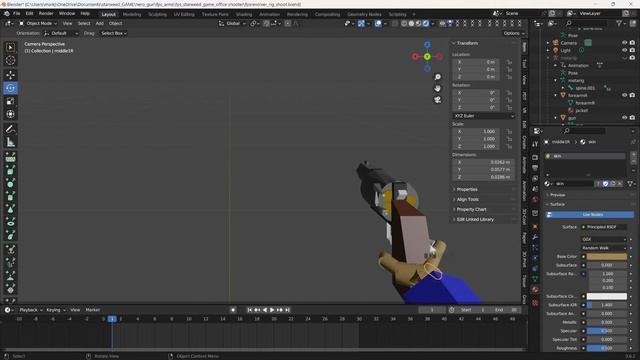Open Base Color swatch picker
The height and width of the screenshot is (360, 640).
tap(607, 257)
